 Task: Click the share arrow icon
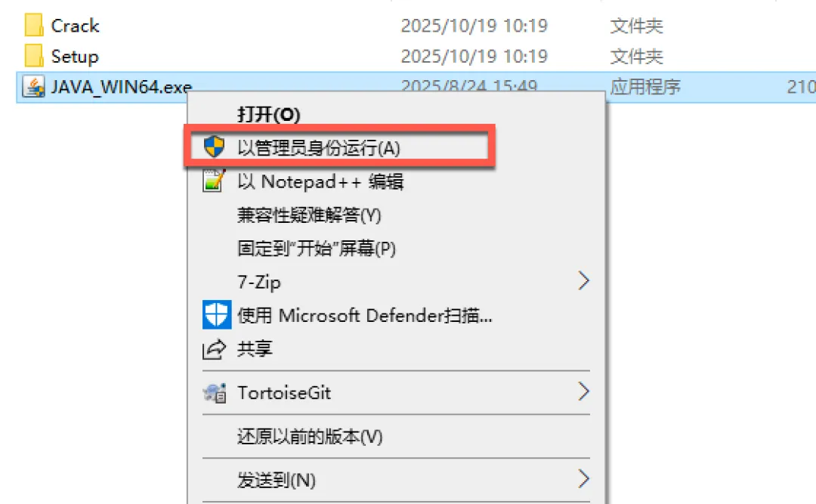(x=214, y=349)
